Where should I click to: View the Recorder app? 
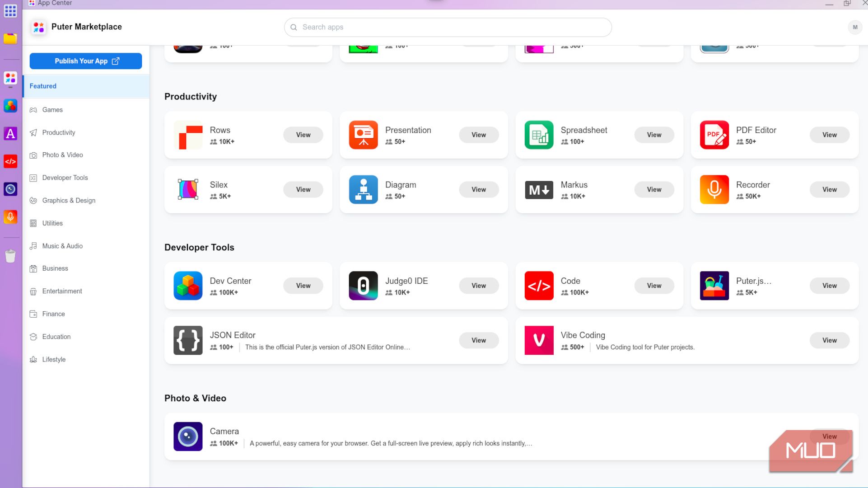pos(829,189)
